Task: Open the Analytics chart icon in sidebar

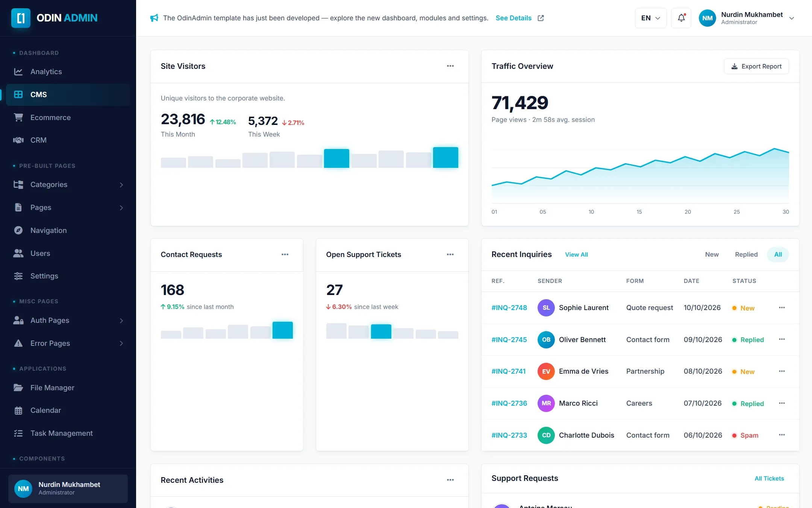Action: (x=18, y=71)
